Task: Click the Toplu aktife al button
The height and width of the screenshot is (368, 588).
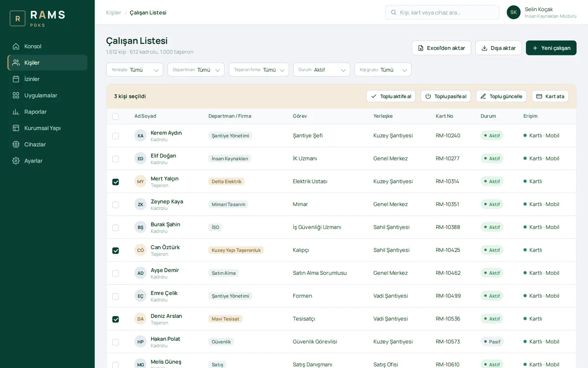Action: point(391,96)
